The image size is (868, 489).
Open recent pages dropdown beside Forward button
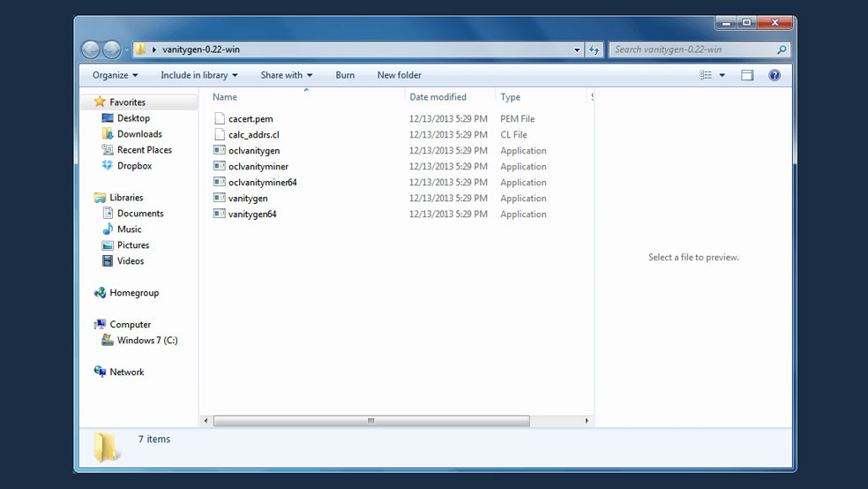click(x=126, y=49)
